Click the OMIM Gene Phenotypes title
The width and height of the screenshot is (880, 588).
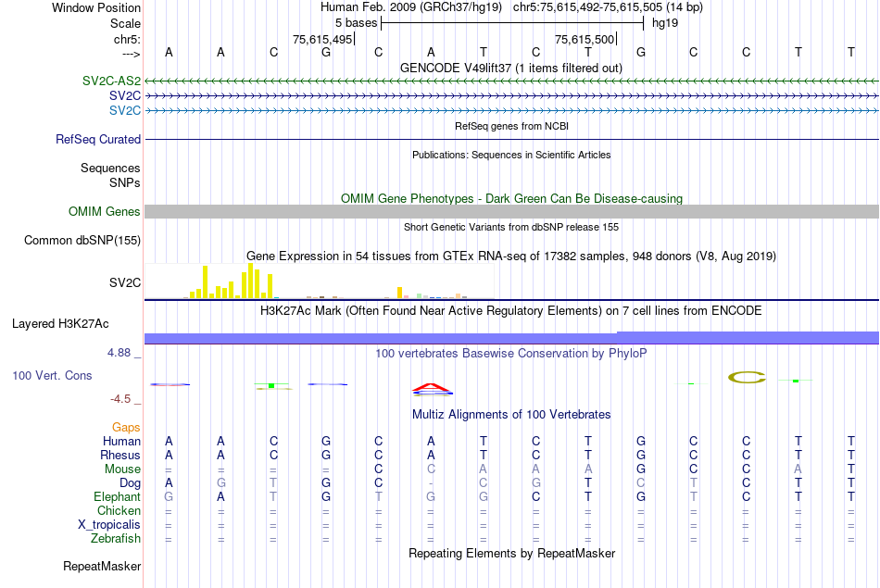(512, 198)
